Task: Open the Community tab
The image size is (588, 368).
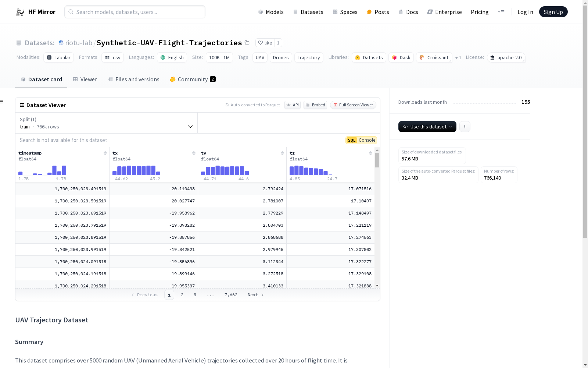Action: pyautogui.click(x=193, y=79)
